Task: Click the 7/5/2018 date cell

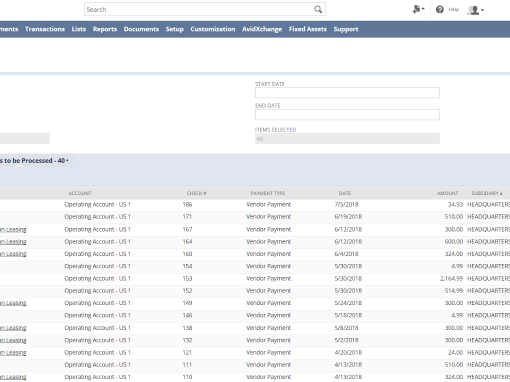Action: [x=346, y=205]
